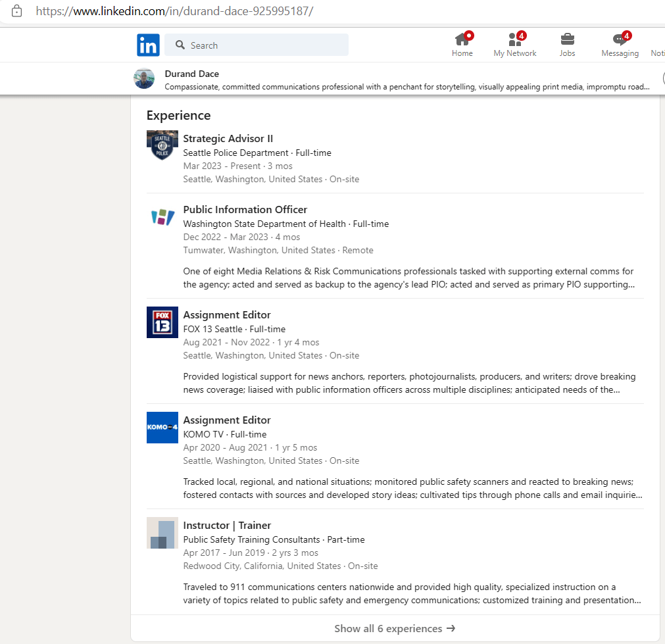
Task: Go to the Jobs briefcase icon
Action: (567, 39)
